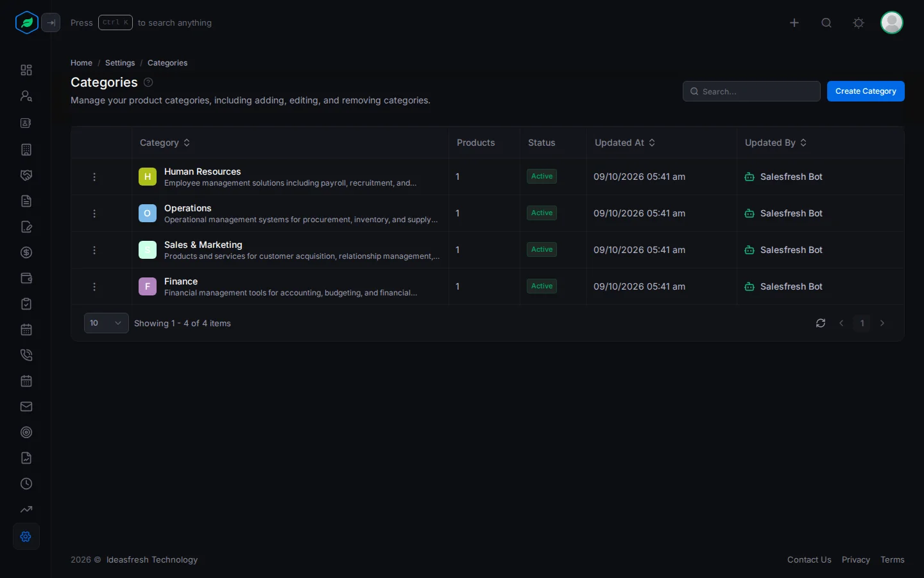The width and height of the screenshot is (924, 578).
Task: Sort by the Category column header
Action: tap(165, 143)
